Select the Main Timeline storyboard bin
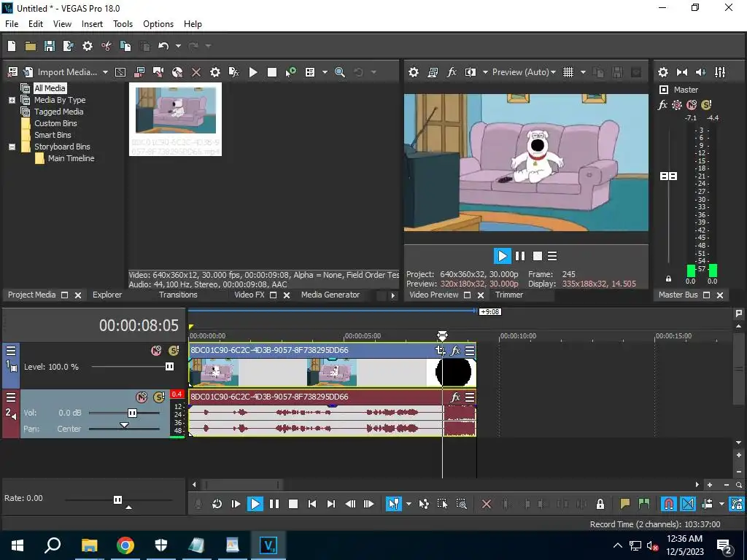747x560 pixels. tap(71, 158)
